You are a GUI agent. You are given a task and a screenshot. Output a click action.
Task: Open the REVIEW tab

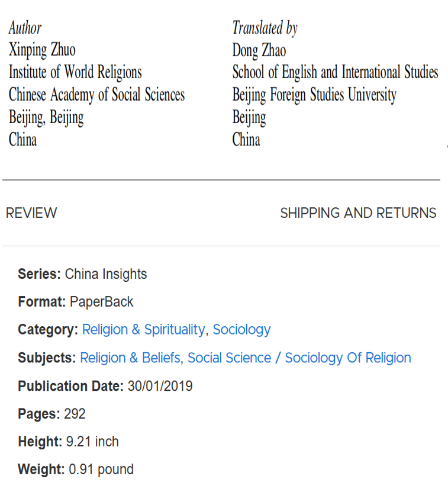[31, 213]
